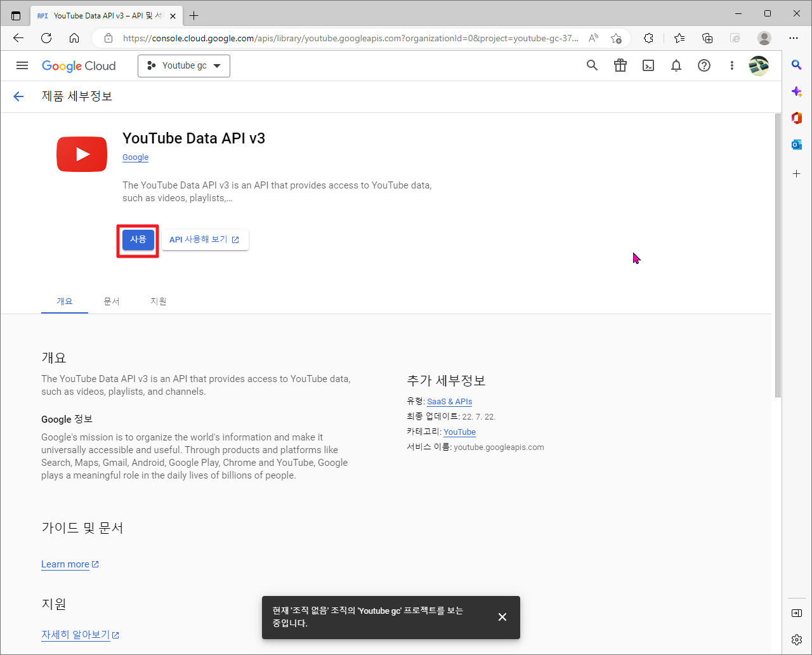Toggle the sidebar hide panel icon
This screenshot has height=655, width=812.
[x=797, y=613]
